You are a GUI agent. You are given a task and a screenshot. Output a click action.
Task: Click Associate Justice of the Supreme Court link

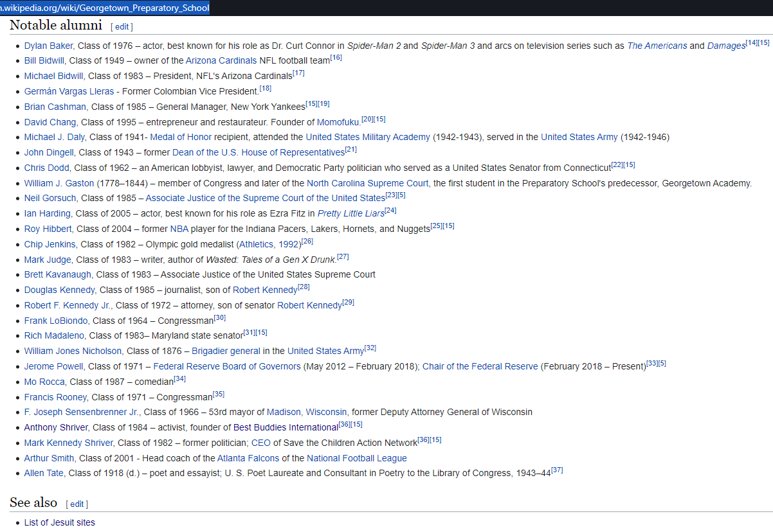pyautogui.click(x=266, y=198)
